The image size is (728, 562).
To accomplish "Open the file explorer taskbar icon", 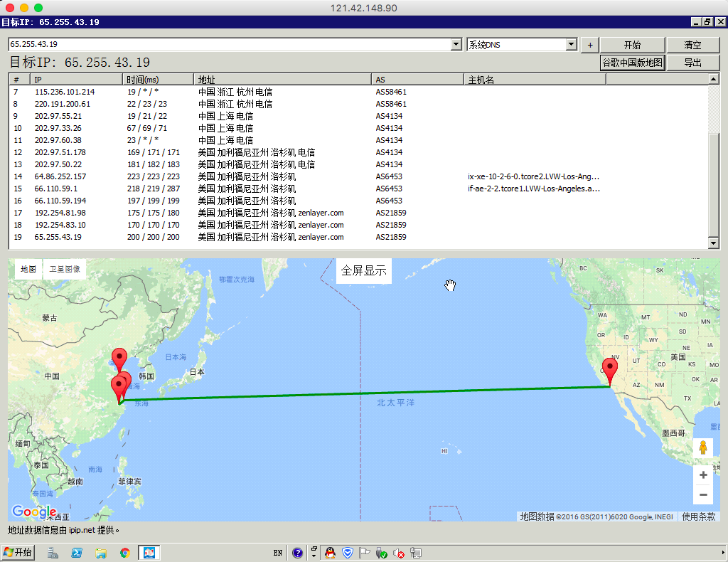I will [101, 553].
